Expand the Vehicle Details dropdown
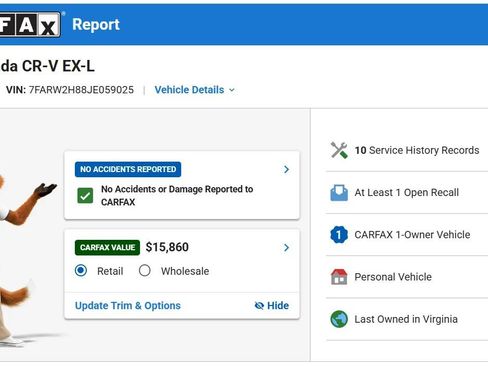Image resolution: width=488 pixels, height=366 pixels. (x=195, y=90)
